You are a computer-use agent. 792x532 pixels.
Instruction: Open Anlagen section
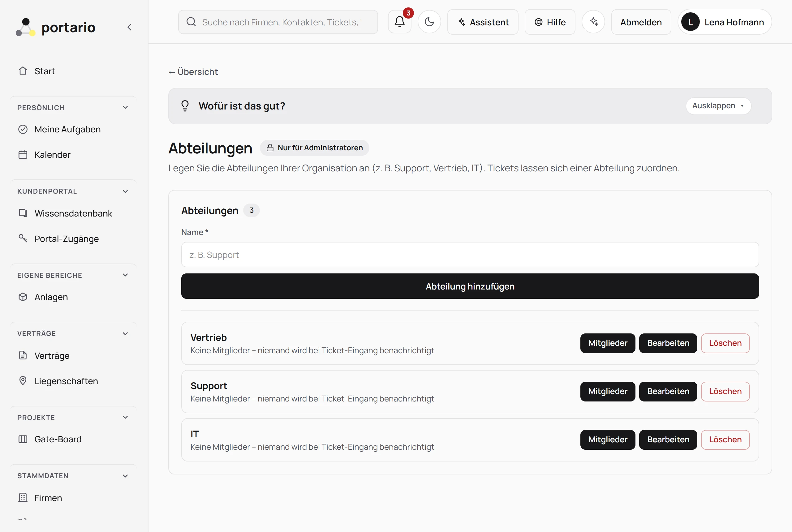(73, 297)
